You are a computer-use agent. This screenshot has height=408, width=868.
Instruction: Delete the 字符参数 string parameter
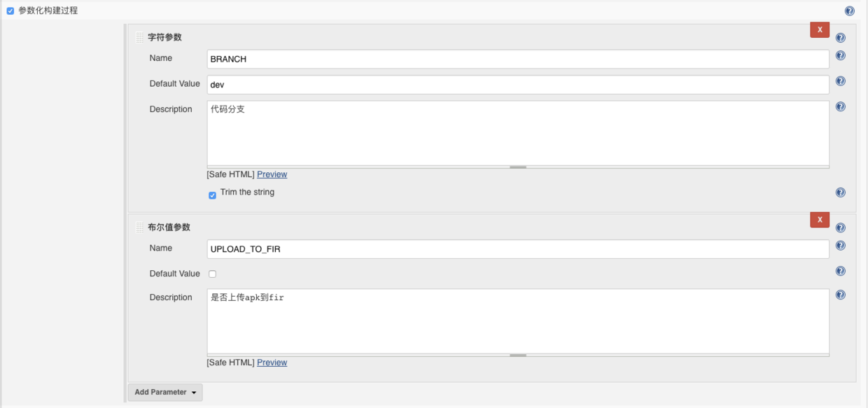819,29
